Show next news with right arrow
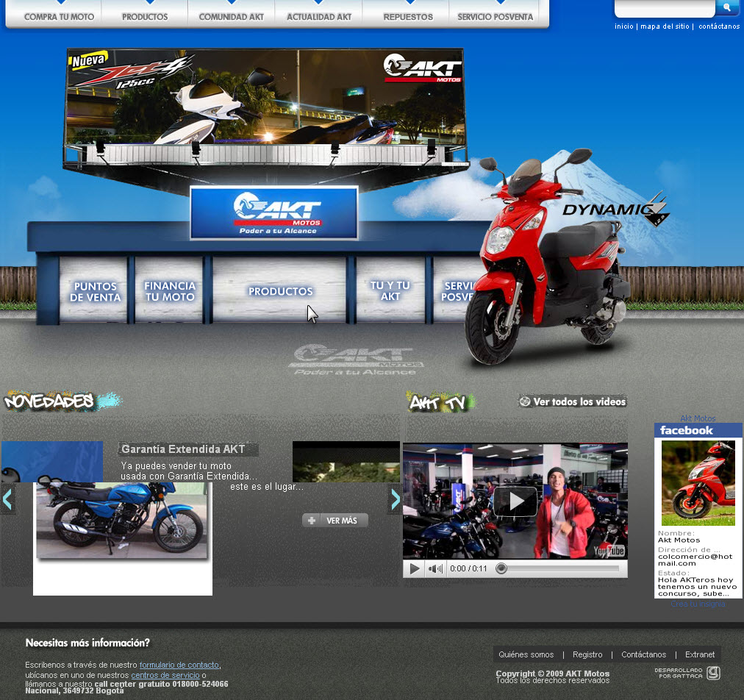This screenshot has height=700, width=744. [396, 499]
